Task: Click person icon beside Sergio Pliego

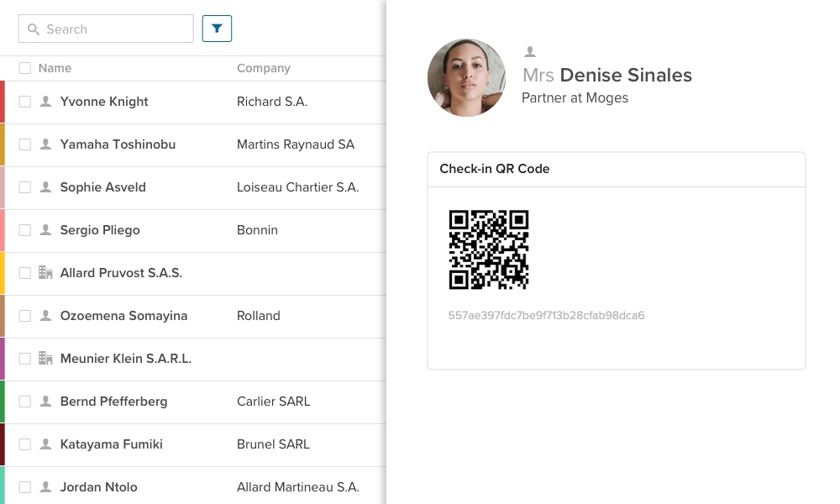Action: pos(46,230)
